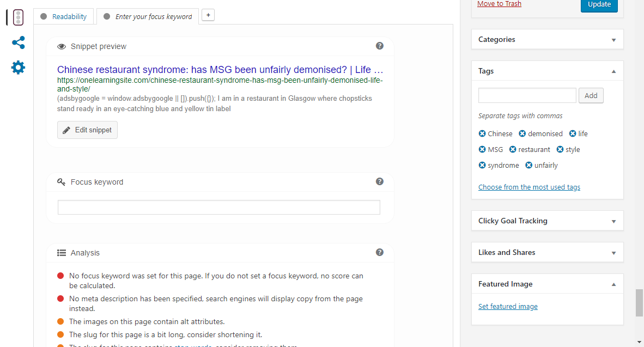
Task: Remove the MSG tag
Action: coord(482,149)
